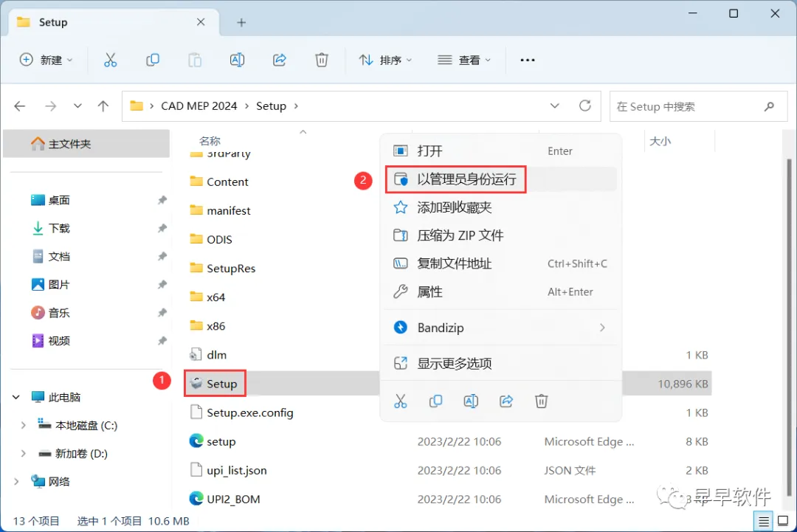Viewport: 797px width, 532px height.
Task: Open Videos in the navigation pane
Action: tap(59, 340)
